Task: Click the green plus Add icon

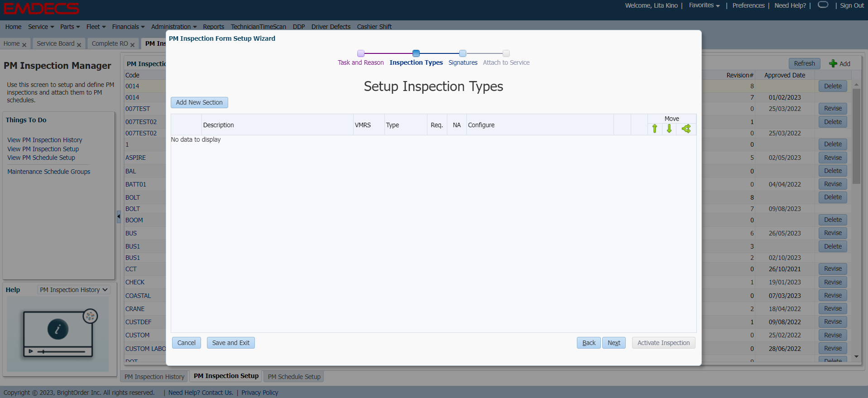Action: [x=833, y=63]
